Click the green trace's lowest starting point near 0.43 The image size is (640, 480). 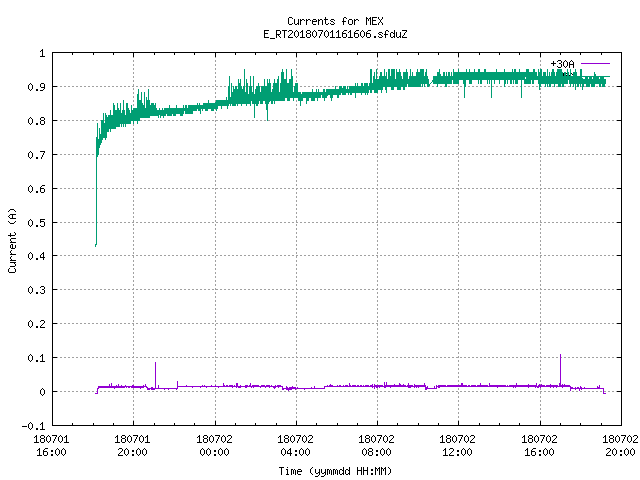(x=96, y=245)
